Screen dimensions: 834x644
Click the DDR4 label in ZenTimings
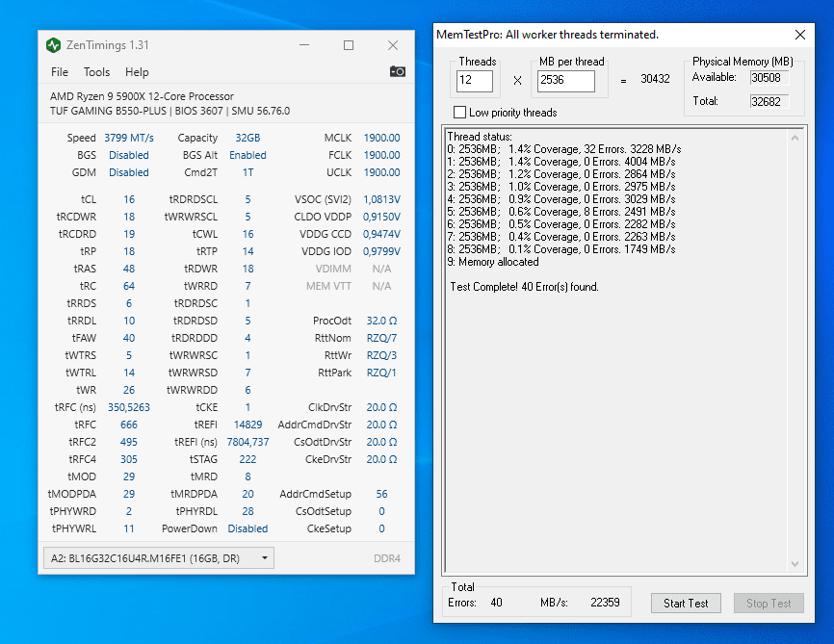point(387,558)
